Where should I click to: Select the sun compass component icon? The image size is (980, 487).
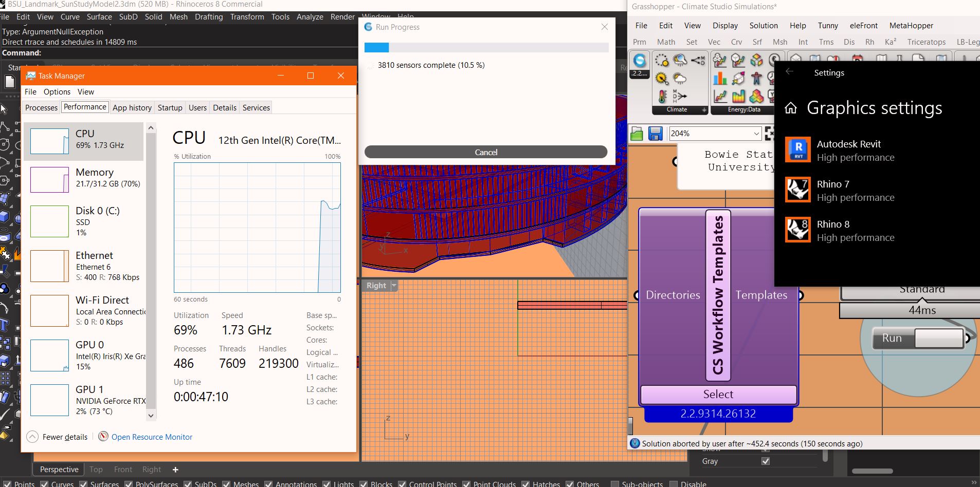662,79
